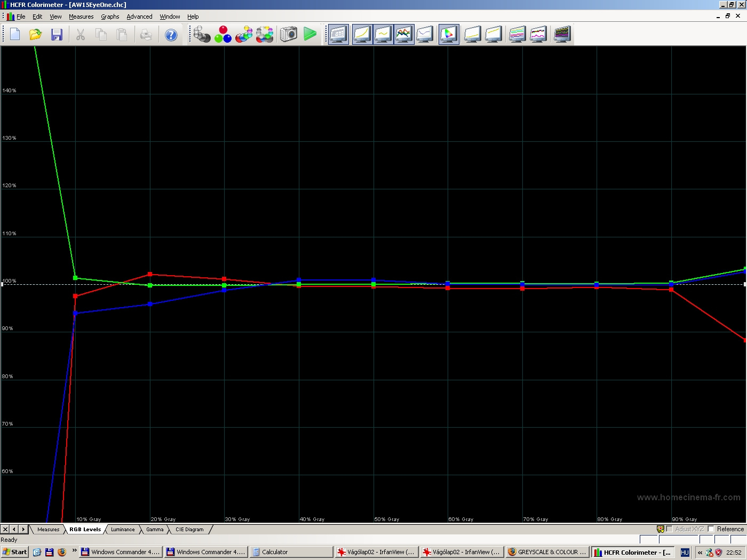This screenshot has height=560, width=747.
Task: Go to next tab with right arrow
Action: (x=23, y=530)
